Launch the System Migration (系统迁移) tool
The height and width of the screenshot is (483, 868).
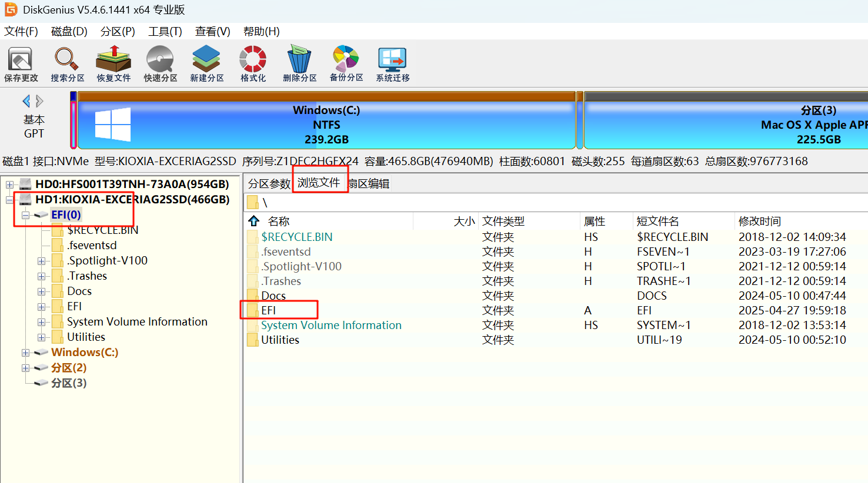click(393, 63)
